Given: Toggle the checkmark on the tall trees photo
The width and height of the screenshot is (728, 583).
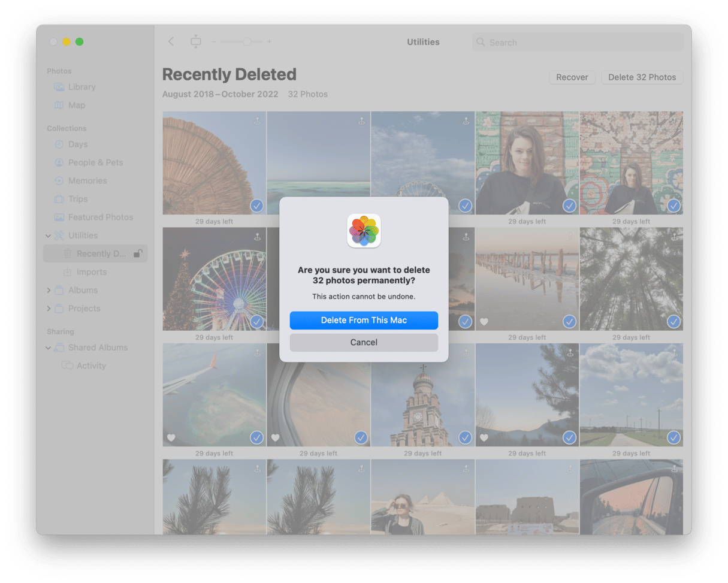Looking at the screenshot, I should pos(673,322).
